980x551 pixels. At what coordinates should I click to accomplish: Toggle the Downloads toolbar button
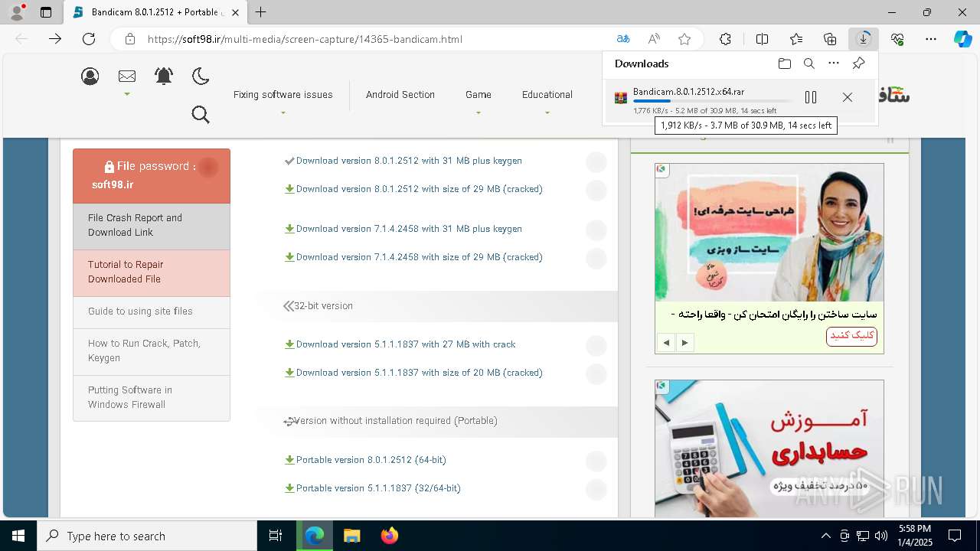[x=864, y=39]
